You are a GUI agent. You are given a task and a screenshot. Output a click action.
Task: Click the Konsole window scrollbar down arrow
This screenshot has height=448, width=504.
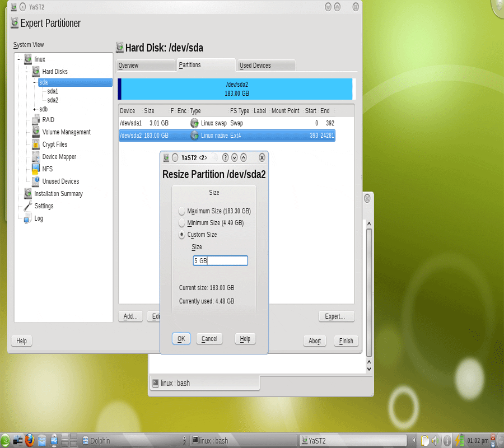pyautogui.click(x=369, y=369)
